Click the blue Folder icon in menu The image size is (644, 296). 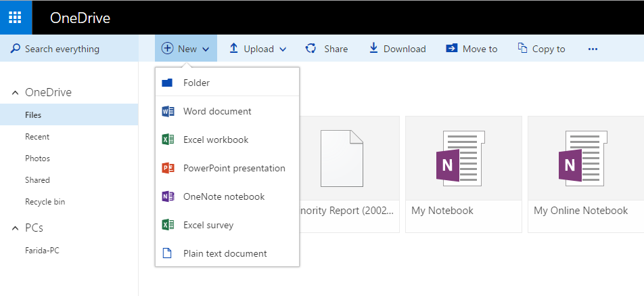pyautogui.click(x=167, y=83)
